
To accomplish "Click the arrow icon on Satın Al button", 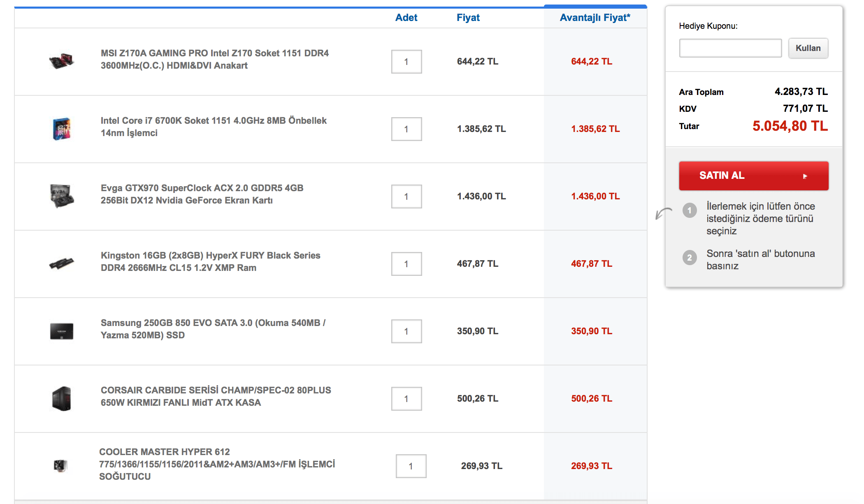I will click(x=805, y=176).
